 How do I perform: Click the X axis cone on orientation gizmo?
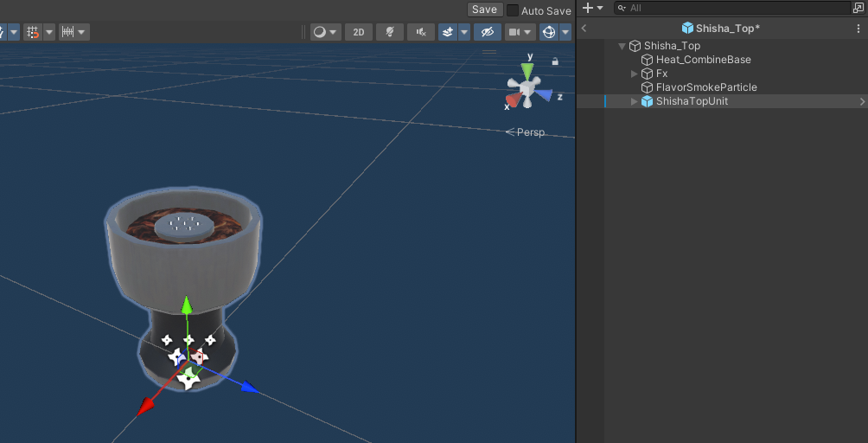click(514, 100)
